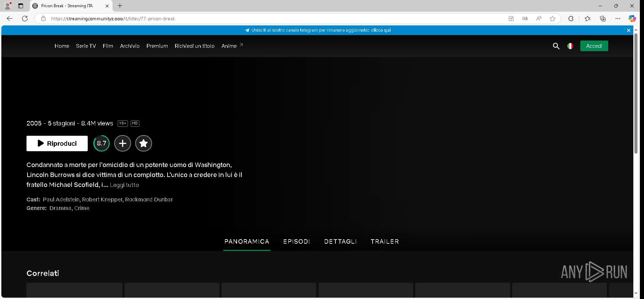Close the Prison Break tab

(x=107, y=6)
